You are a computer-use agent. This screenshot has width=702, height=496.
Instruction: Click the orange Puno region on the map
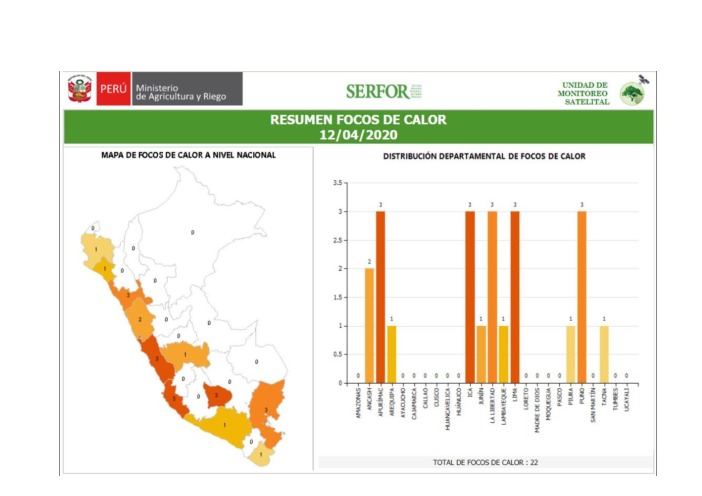click(x=268, y=405)
